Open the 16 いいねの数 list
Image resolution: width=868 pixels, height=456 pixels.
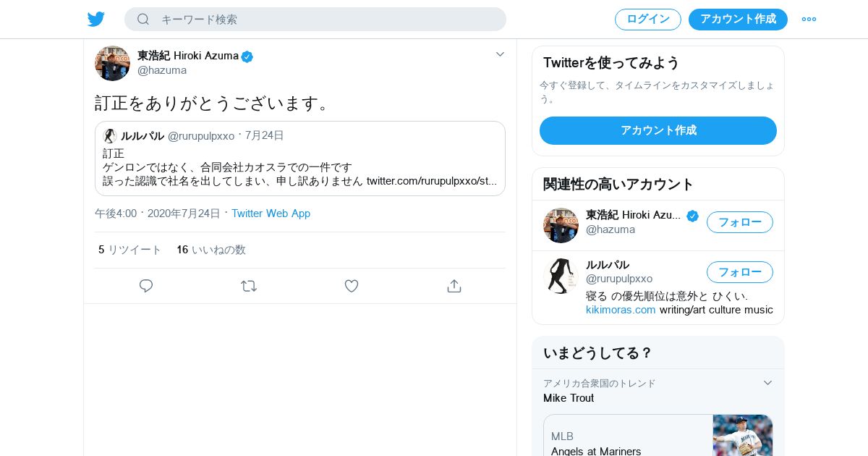pos(211,250)
